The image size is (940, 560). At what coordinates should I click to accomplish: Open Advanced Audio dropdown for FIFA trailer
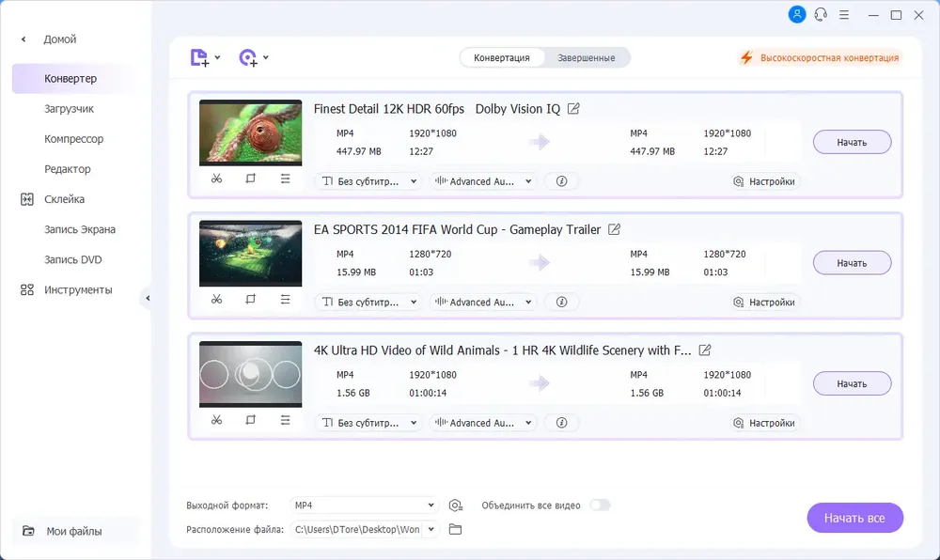482,302
